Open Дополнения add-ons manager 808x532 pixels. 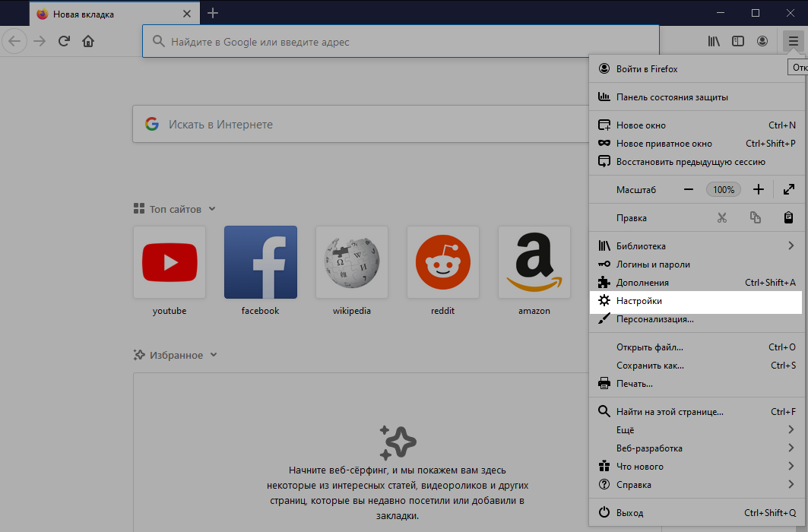[x=696, y=282]
